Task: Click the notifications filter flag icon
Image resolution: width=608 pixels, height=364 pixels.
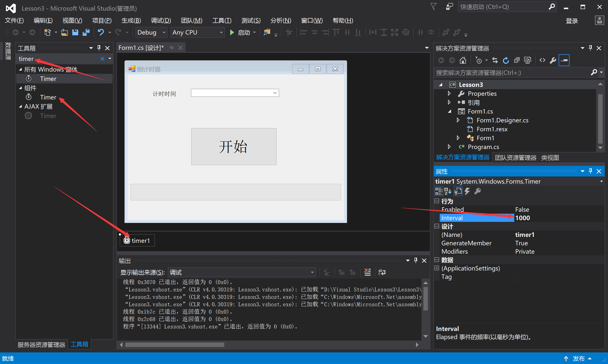Action: [434, 7]
